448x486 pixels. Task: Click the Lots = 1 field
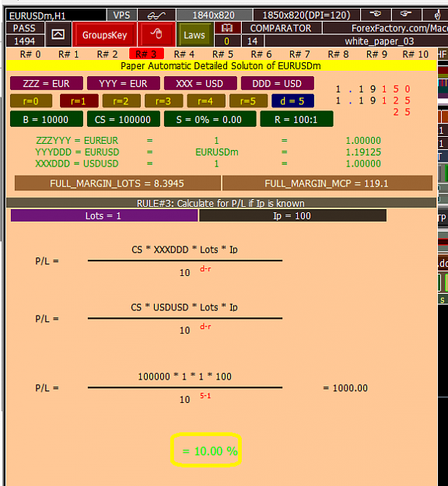point(104,215)
